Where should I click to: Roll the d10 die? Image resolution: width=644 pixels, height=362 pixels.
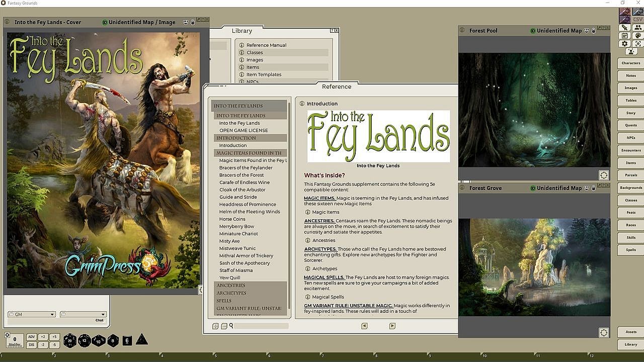98,340
